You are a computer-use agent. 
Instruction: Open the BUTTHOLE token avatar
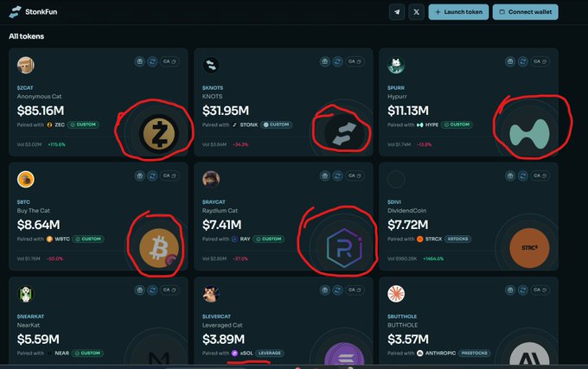(x=396, y=294)
